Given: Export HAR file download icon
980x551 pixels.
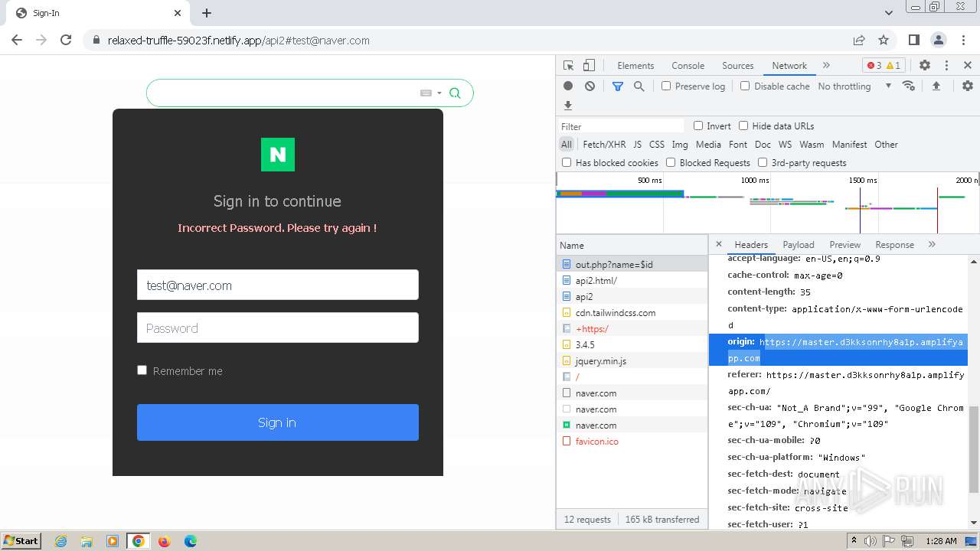Looking at the screenshot, I should [x=568, y=106].
